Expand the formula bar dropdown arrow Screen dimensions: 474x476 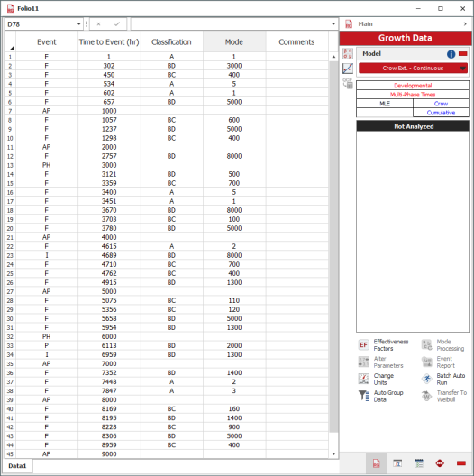[x=333, y=24]
